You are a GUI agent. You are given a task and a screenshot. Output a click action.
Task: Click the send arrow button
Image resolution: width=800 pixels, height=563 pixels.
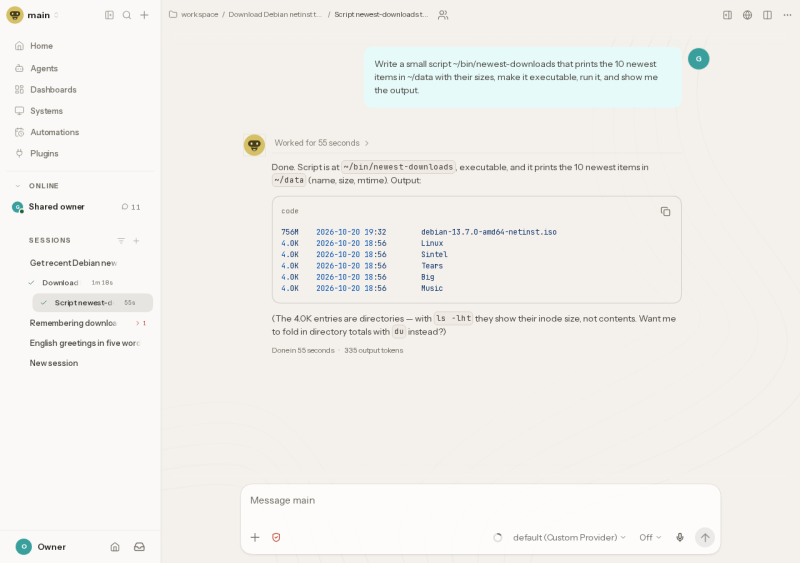[x=705, y=537]
